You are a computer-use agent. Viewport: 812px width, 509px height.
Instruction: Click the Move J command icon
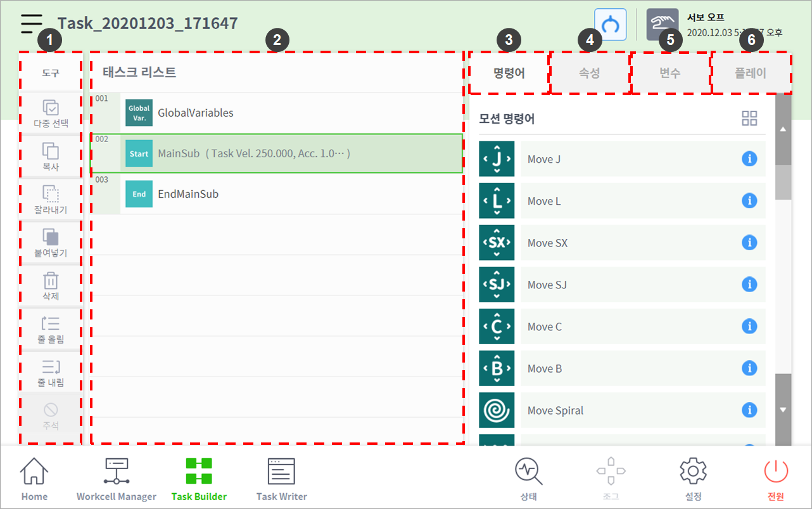point(497,159)
